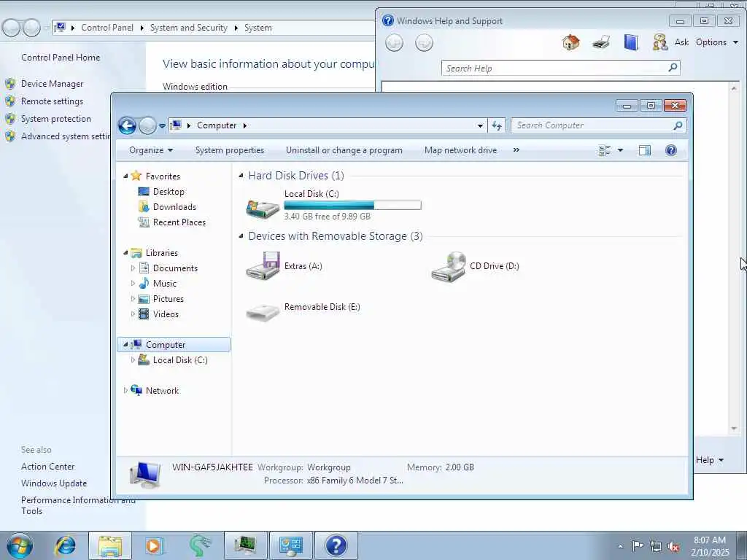747x560 pixels.
Task: Click Search Help input field
Action: pos(554,68)
